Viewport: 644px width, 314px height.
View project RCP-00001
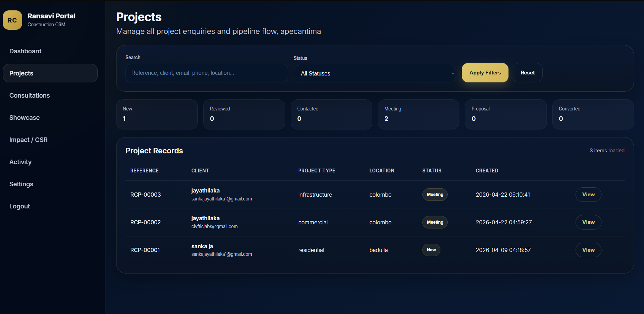click(x=588, y=250)
